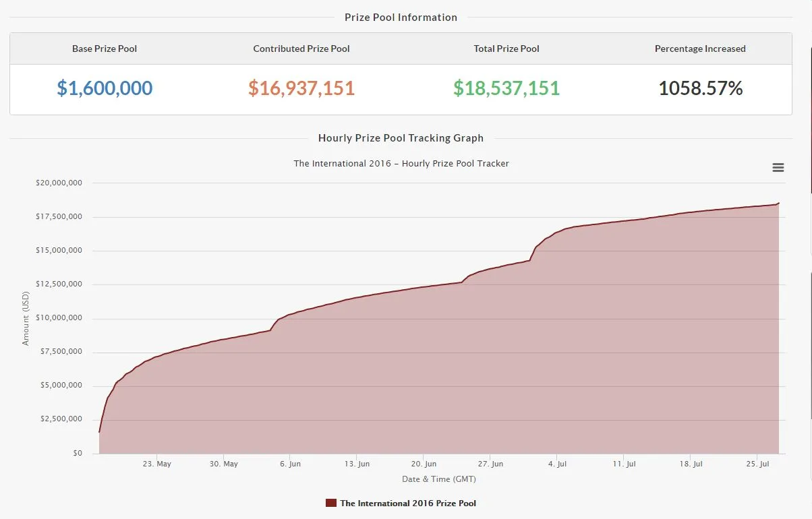Click the chart title about Hourly Prize Pool Tracker
Image resolution: width=812 pixels, height=519 pixels.
tap(401, 164)
